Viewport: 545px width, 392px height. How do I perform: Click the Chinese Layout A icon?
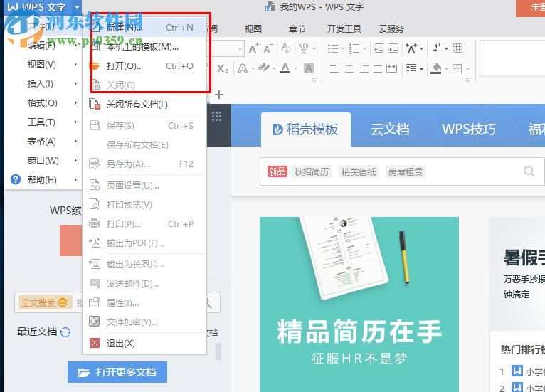(x=411, y=48)
